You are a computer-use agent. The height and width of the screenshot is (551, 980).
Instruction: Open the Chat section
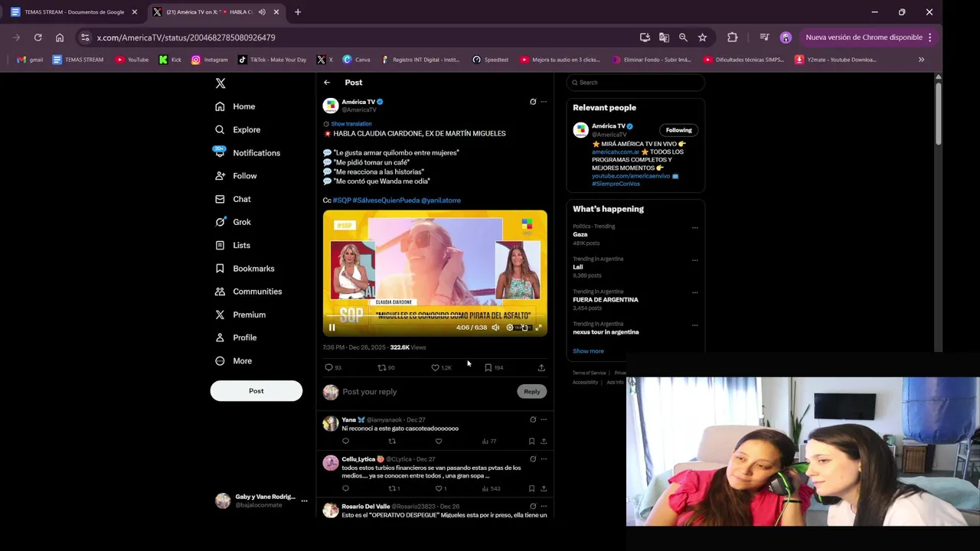[233, 199]
